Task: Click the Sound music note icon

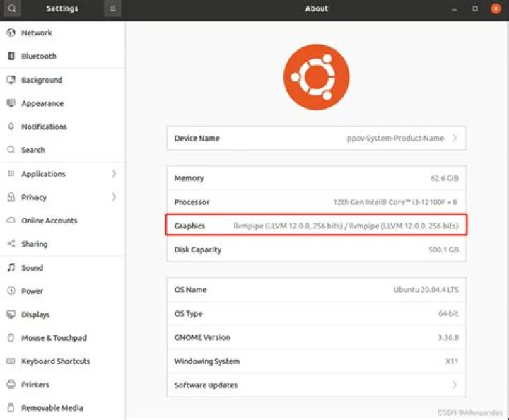Action: (11, 267)
